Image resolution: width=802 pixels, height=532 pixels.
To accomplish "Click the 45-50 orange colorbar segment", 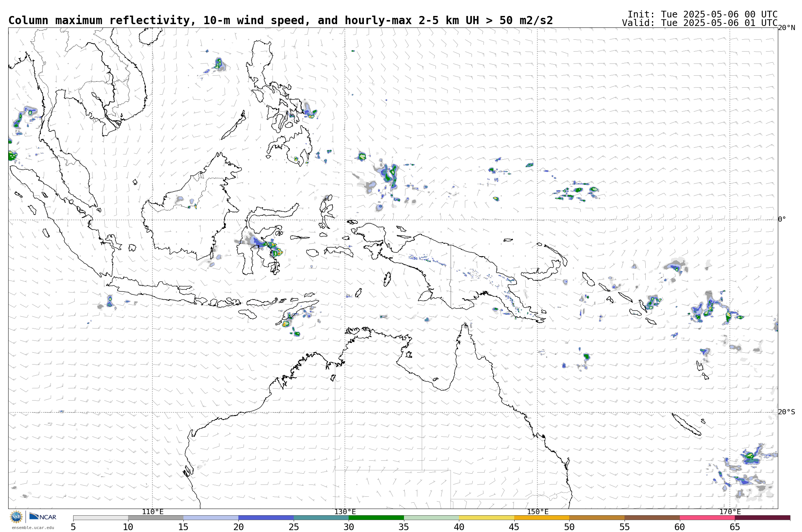I will (x=542, y=518).
